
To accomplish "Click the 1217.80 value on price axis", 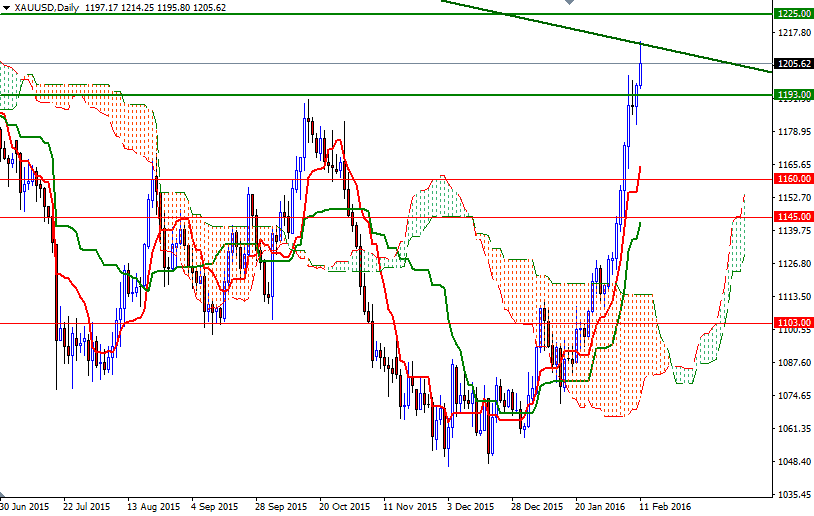I will 794,32.
